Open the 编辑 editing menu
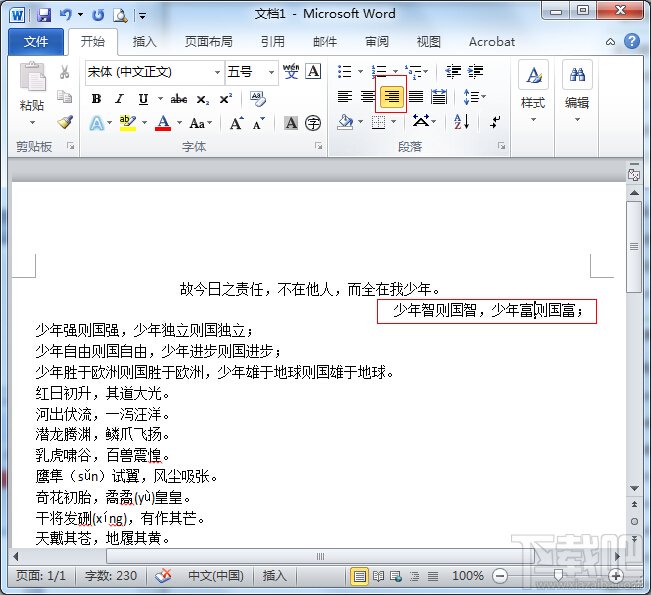 click(577, 92)
